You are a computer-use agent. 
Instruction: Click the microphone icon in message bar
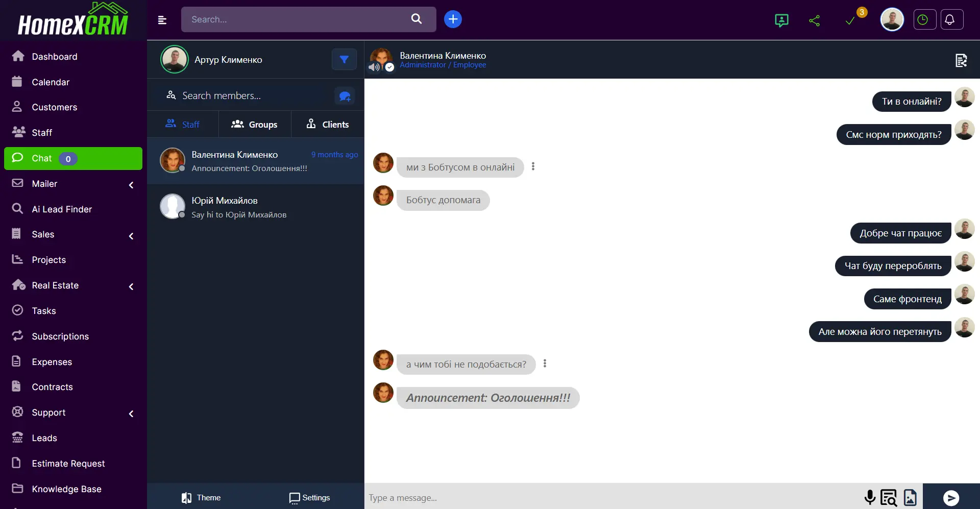tap(870, 497)
